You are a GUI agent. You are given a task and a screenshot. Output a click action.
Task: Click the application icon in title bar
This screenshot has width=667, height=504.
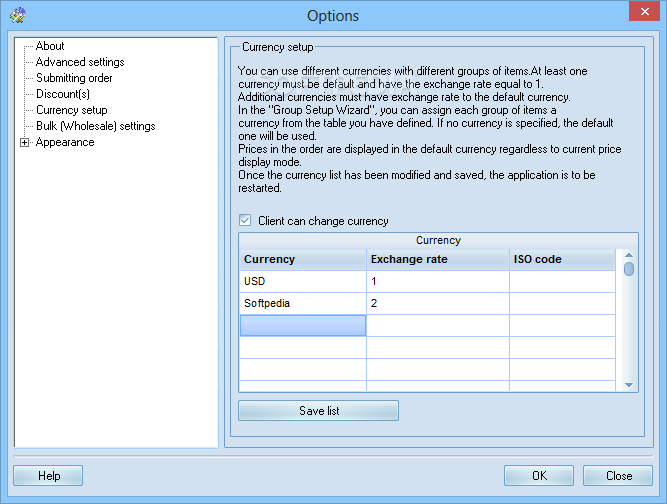pos(18,16)
